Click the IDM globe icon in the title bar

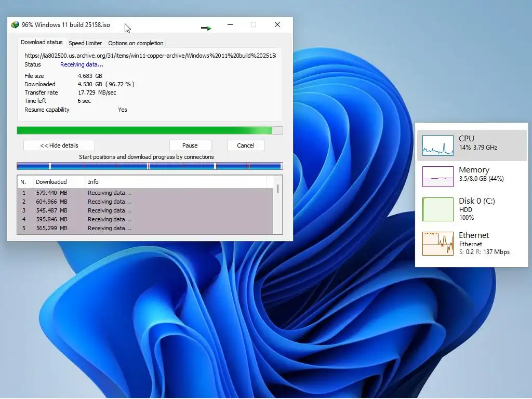(x=15, y=25)
